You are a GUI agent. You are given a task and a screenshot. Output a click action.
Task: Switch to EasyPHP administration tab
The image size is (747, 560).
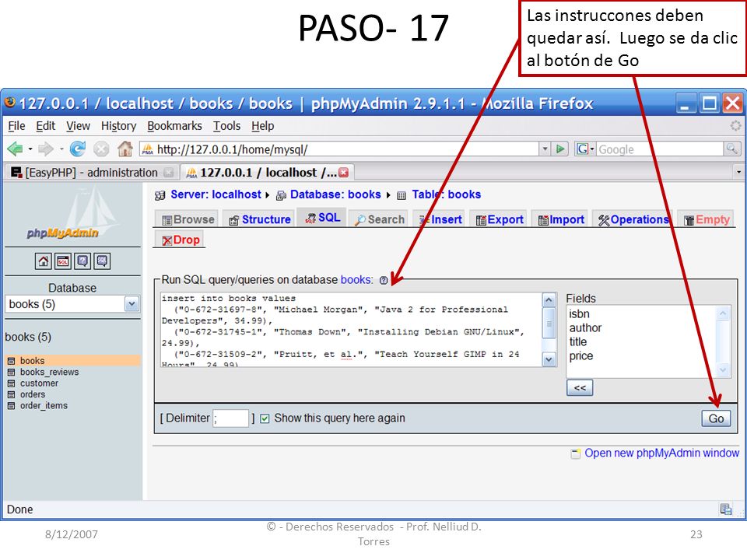pyautogui.click(x=92, y=173)
